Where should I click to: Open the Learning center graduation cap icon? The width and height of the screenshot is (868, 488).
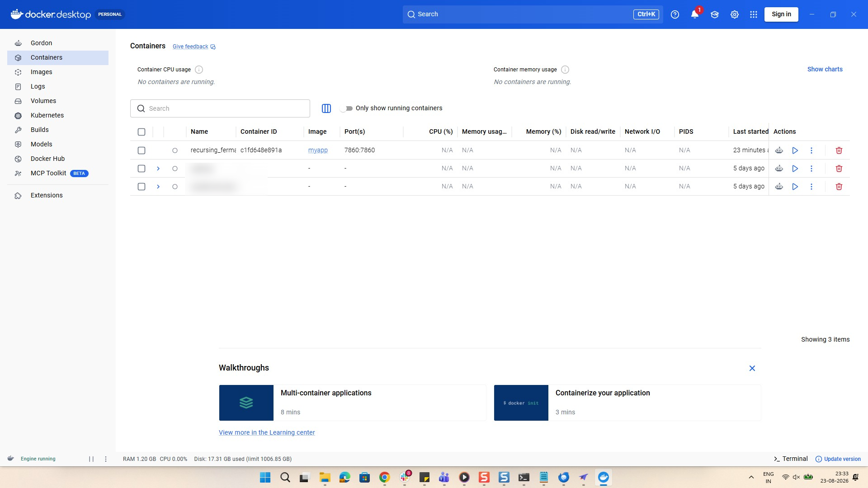(715, 14)
